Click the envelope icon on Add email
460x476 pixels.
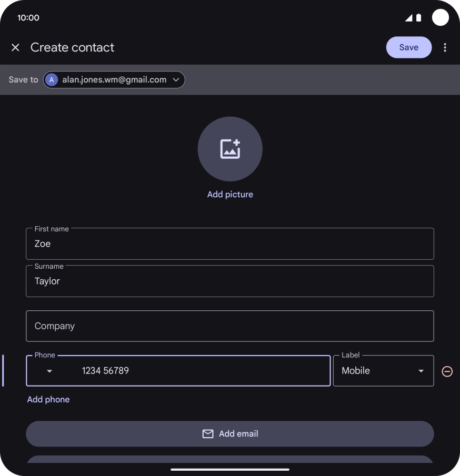click(208, 434)
